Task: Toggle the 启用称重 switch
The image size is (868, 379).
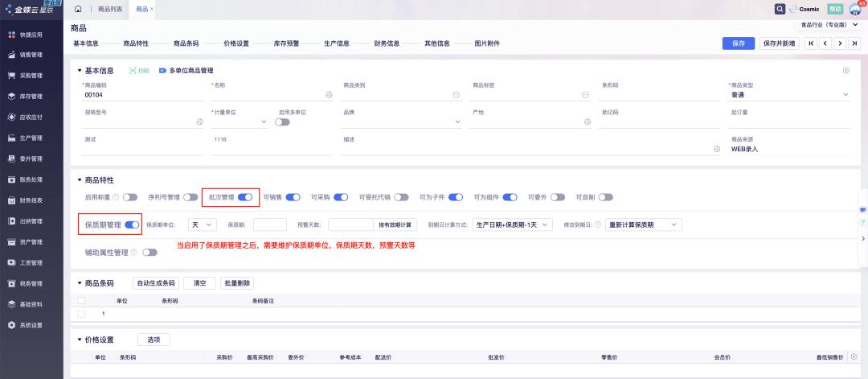Action: click(130, 196)
